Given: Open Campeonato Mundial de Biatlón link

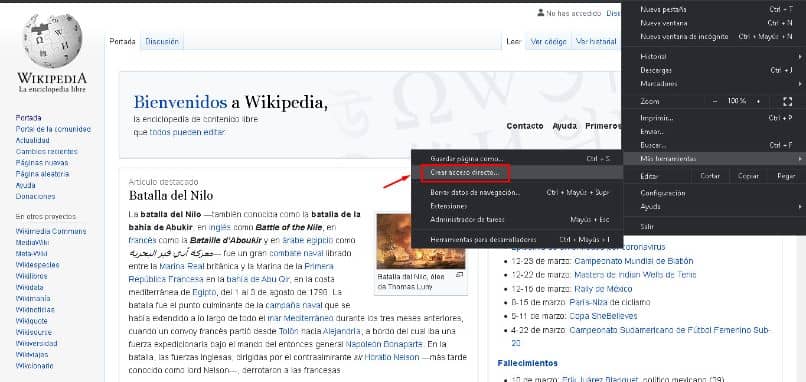Looking at the screenshot, I should [634, 261].
